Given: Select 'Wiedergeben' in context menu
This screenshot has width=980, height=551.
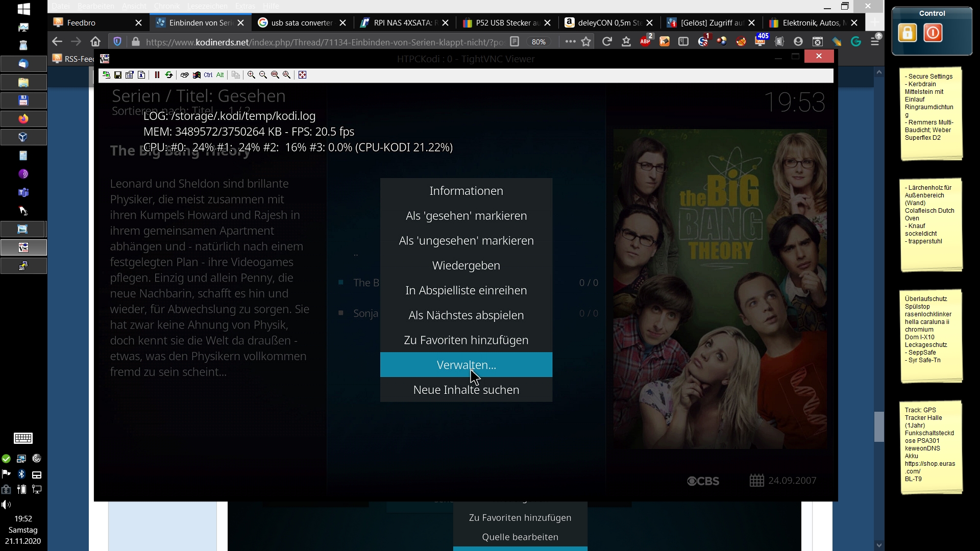Looking at the screenshot, I should pos(466,265).
